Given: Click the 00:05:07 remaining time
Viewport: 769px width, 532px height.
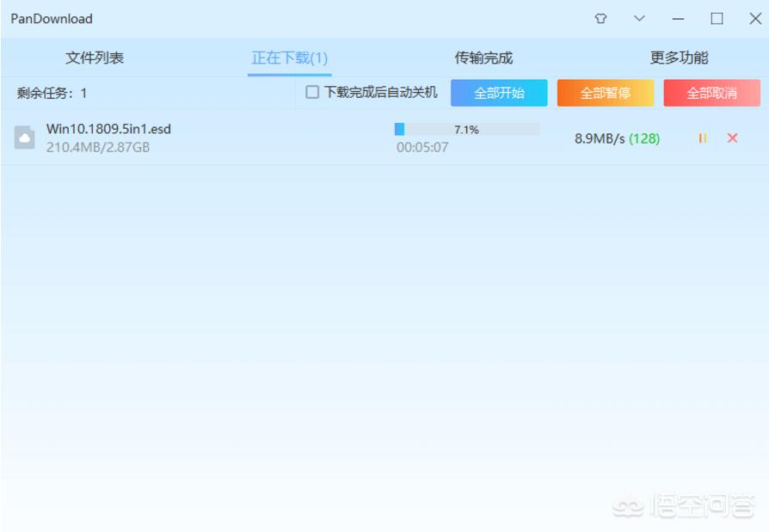Looking at the screenshot, I should pyautogui.click(x=422, y=148).
